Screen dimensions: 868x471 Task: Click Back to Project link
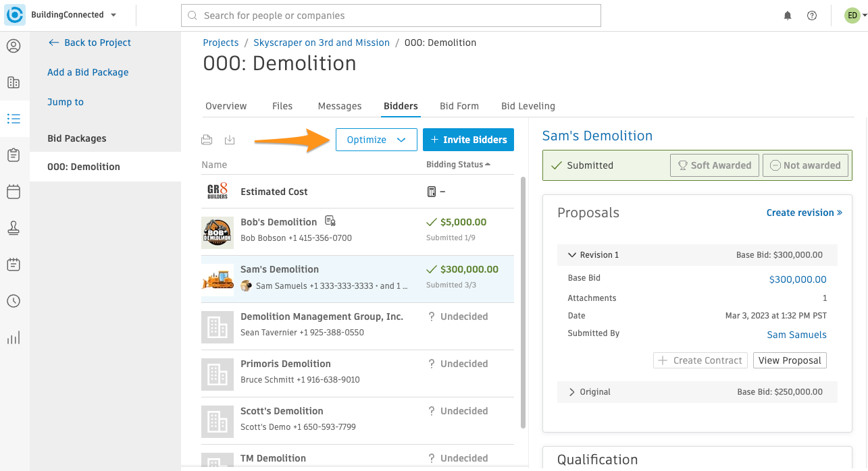(90, 43)
